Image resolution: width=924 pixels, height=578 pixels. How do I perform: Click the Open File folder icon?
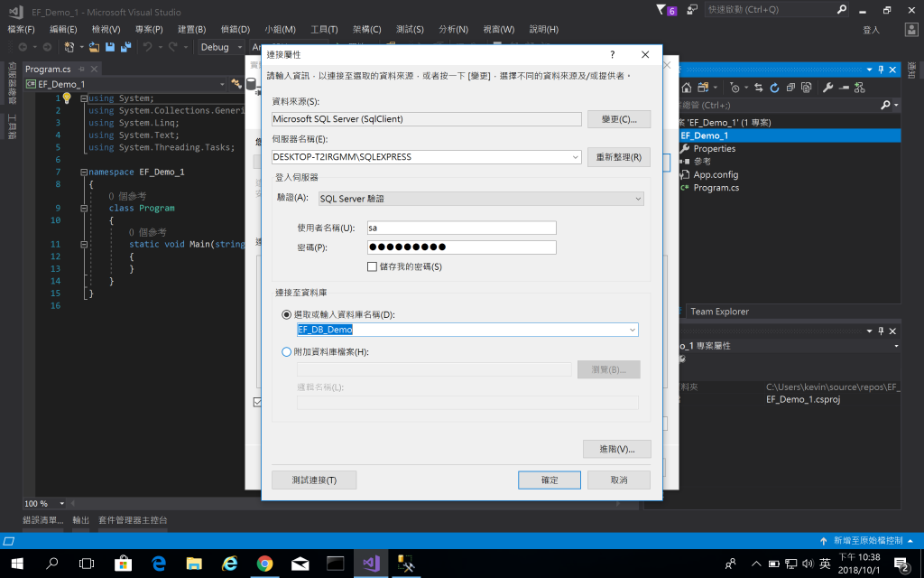pos(94,47)
